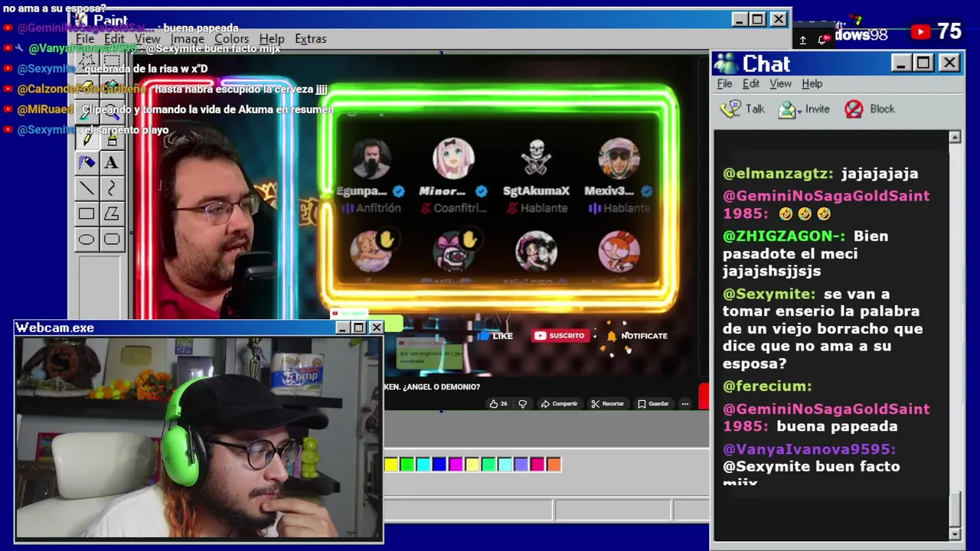Image resolution: width=980 pixels, height=551 pixels.
Task: Activate the Magnifier tool in Paint
Action: click(112, 112)
